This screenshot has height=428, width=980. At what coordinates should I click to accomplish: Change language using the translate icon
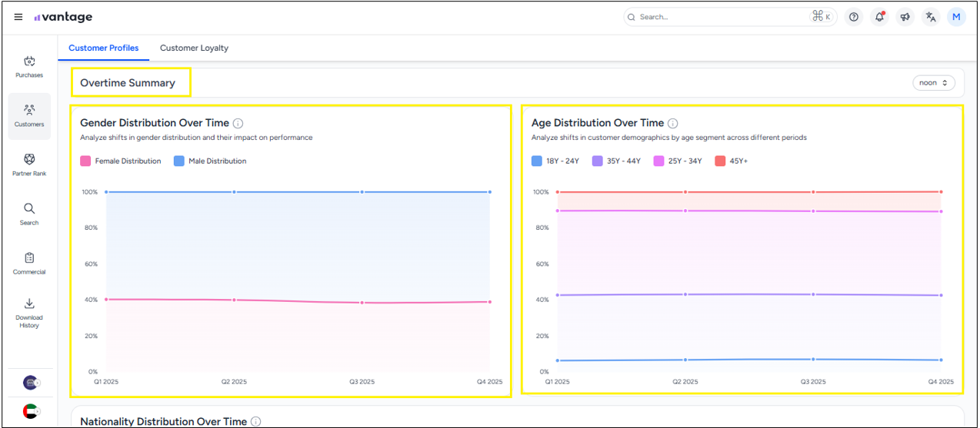(931, 17)
